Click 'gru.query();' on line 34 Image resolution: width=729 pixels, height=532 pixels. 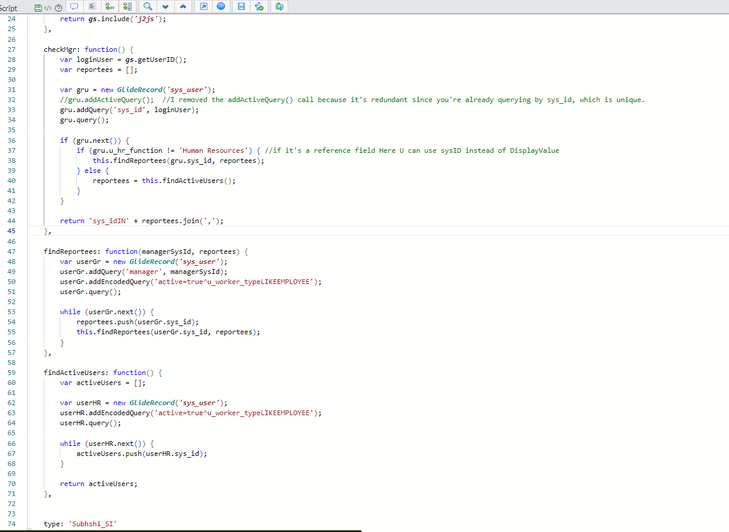[84, 120]
